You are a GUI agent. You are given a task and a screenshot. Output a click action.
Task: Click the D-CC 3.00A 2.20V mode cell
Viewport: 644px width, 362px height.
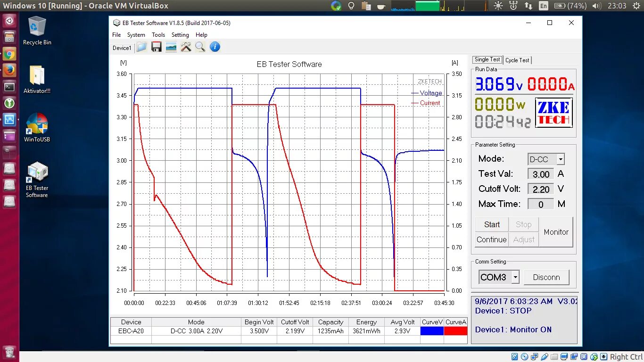click(196, 331)
